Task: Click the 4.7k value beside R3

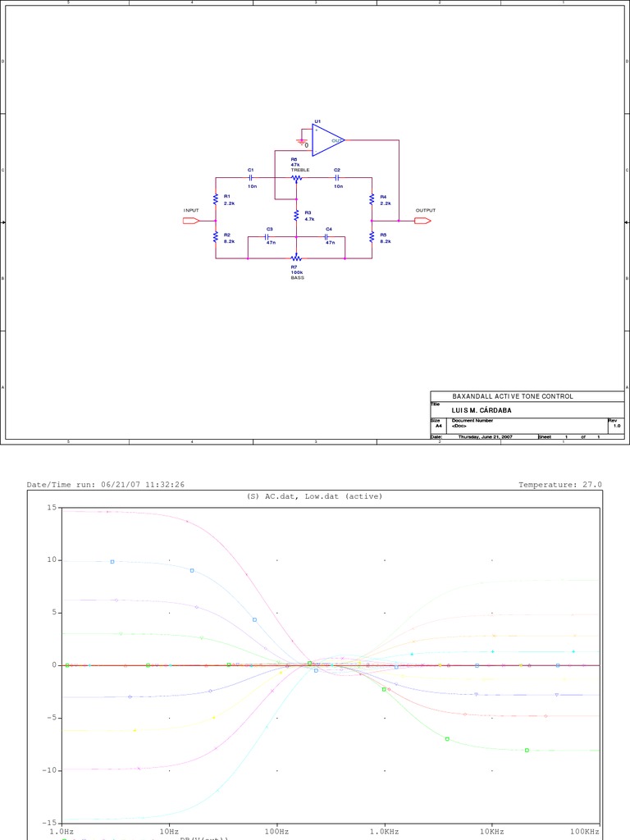Action: click(309, 219)
